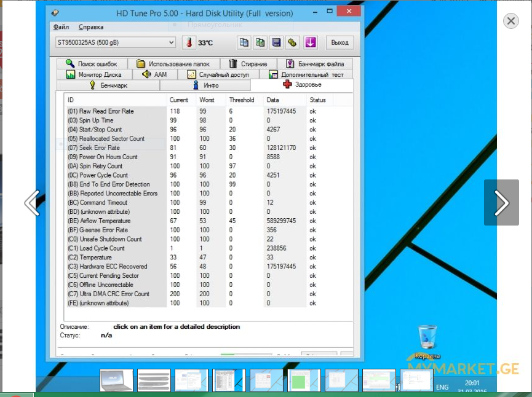Click the temperature thermometer icon
Screen dimensions: 532x397
click(188, 42)
